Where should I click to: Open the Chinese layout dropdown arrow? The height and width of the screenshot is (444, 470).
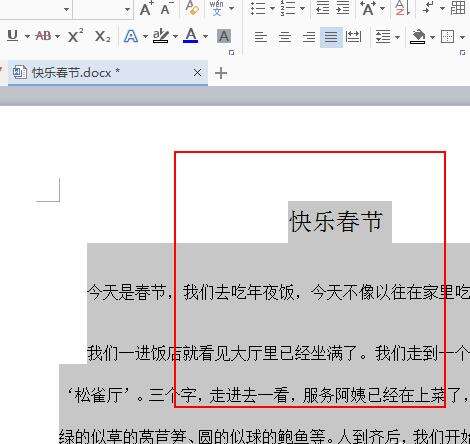382,9
